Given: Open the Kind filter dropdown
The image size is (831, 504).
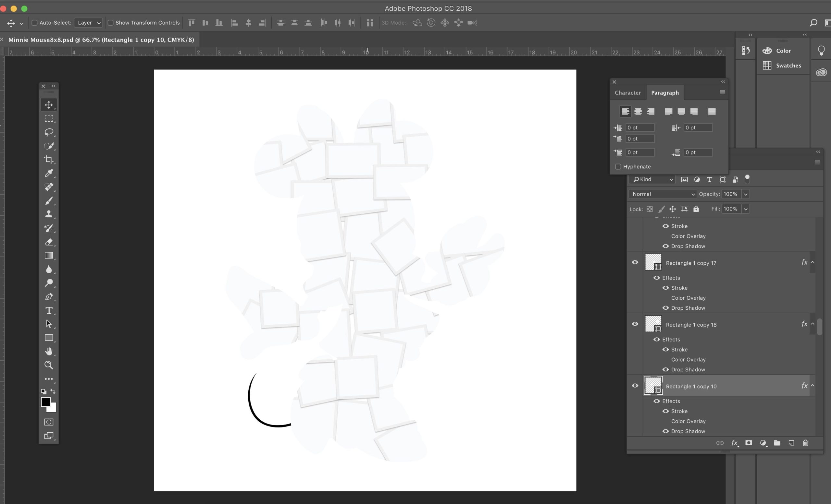Looking at the screenshot, I should [652, 180].
